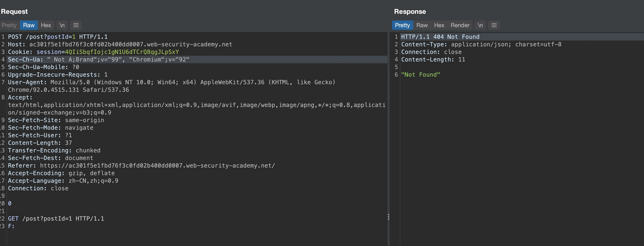This screenshot has width=644, height=246.
Task: Open the Response panel options menu icon
Action: point(494,25)
